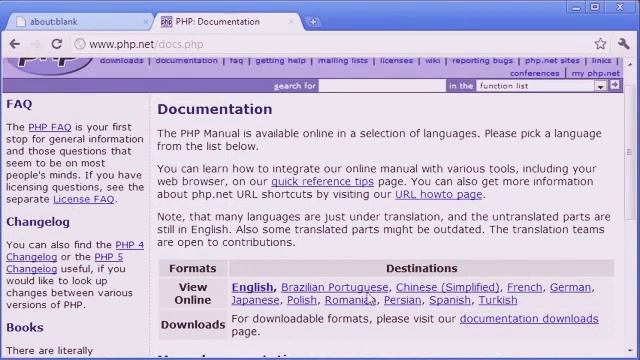
Task: Switch to the about:blank tab
Action: coord(78,22)
